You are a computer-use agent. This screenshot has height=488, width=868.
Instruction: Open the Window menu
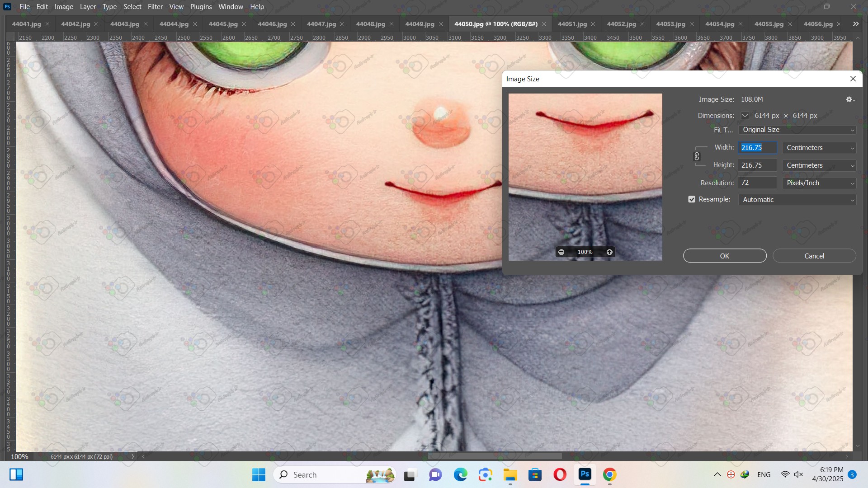tap(231, 7)
